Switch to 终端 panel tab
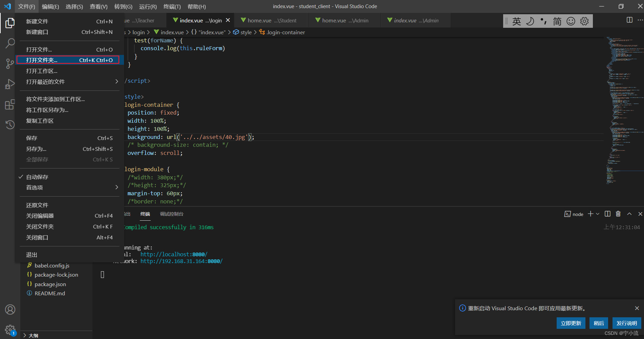 (145, 214)
